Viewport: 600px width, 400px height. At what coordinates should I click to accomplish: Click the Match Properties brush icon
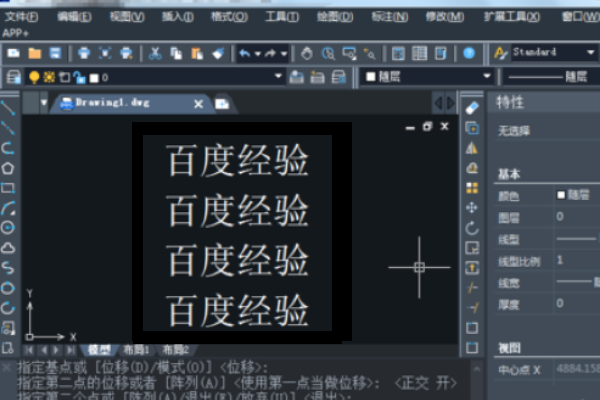click(x=218, y=54)
